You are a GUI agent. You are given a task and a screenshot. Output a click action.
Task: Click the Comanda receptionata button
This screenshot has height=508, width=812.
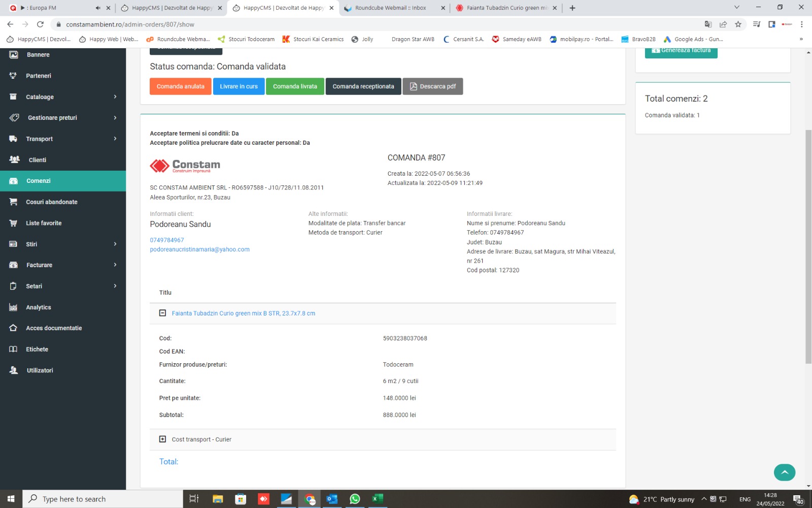363,86
